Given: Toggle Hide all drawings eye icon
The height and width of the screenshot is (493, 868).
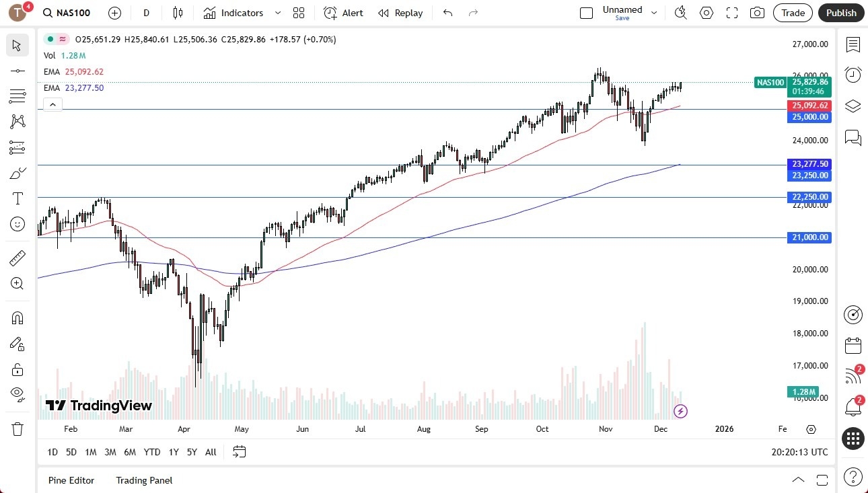Looking at the screenshot, I should (x=17, y=393).
